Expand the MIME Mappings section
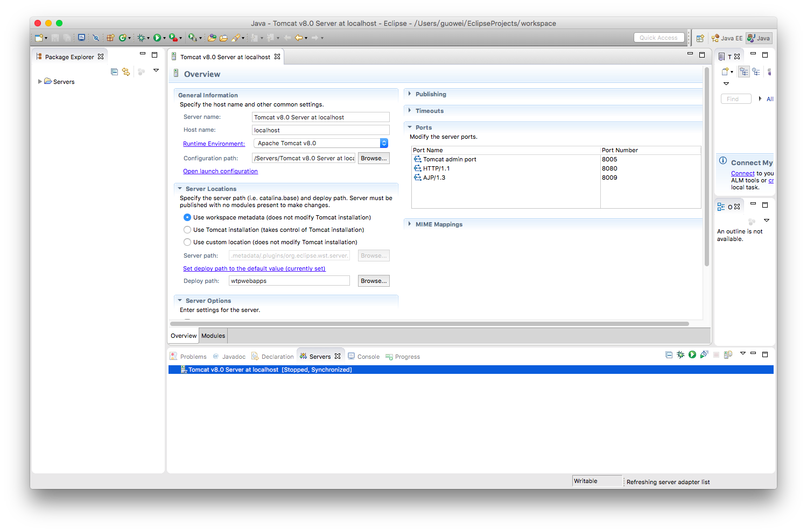 pos(410,224)
